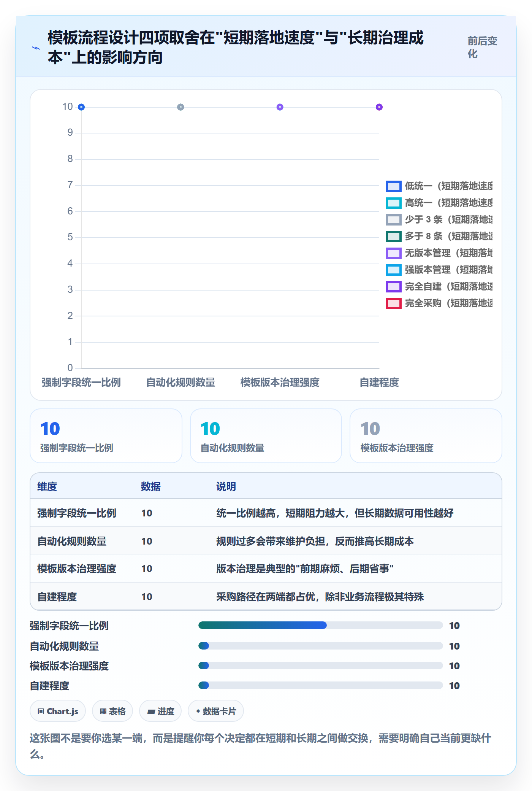
Task: Click the 数据 table column header
Action: [151, 486]
